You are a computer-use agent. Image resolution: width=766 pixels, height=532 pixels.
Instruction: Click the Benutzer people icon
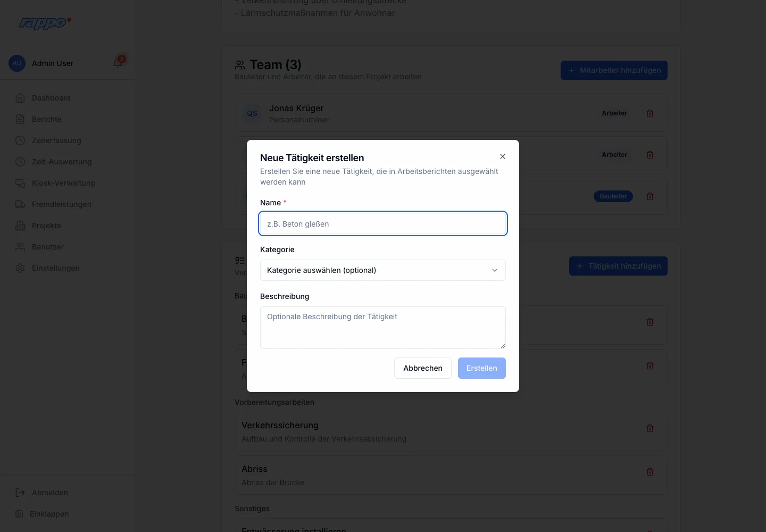click(x=20, y=247)
